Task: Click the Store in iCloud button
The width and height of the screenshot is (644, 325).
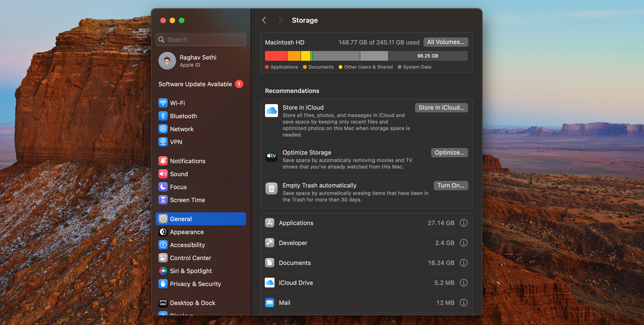Action: (441, 108)
